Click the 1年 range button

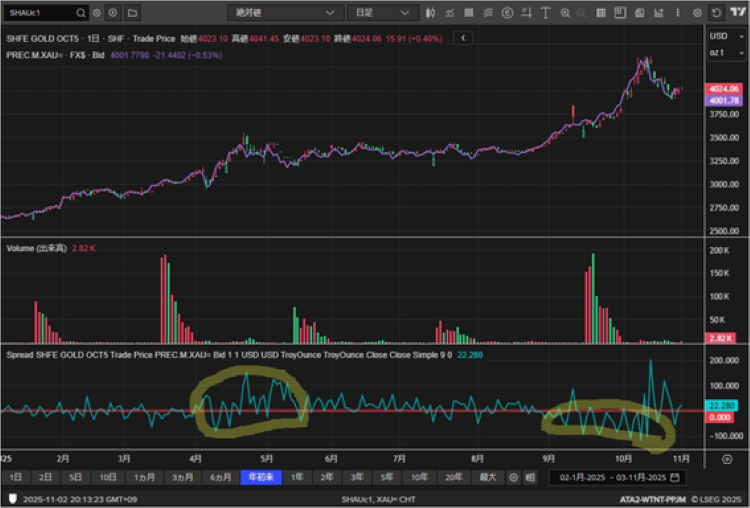[x=297, y=478]
